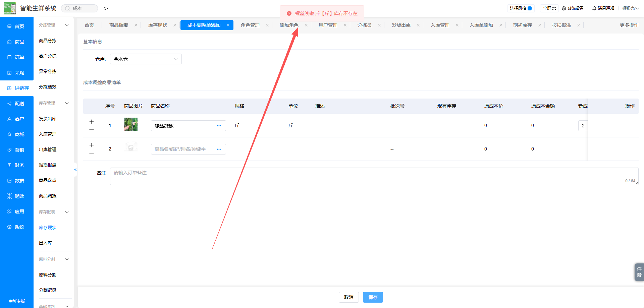This screenshot has height=308, width=644.
Task: Open 消息通知 bell notifications
Action: (603, 8)
